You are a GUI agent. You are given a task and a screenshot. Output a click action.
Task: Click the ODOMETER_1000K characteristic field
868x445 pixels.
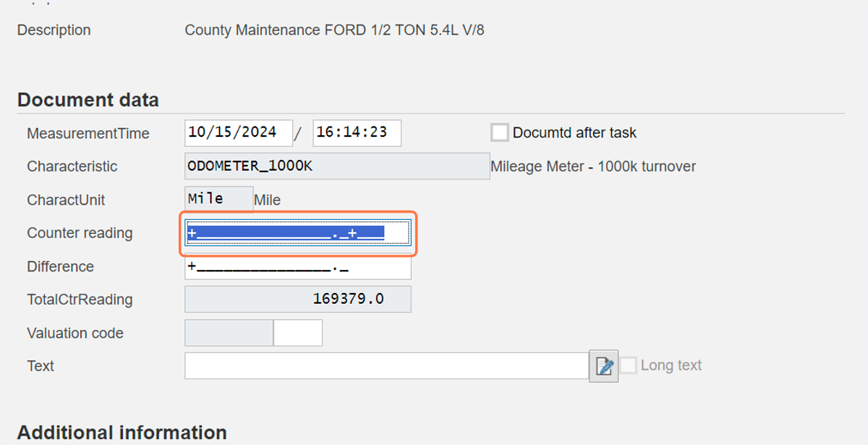[x=337, y=166]
